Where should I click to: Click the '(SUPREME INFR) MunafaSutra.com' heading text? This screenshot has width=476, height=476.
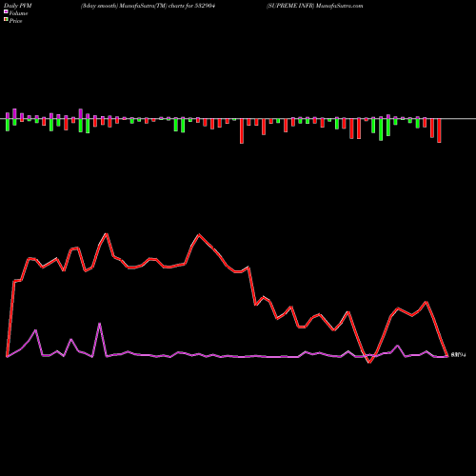[x=314, y=6]
